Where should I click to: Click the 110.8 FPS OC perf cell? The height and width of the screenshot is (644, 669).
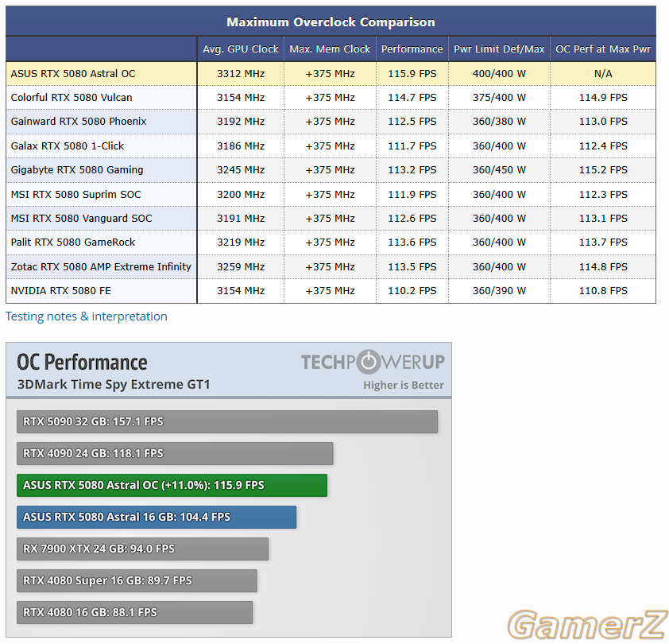603,291
